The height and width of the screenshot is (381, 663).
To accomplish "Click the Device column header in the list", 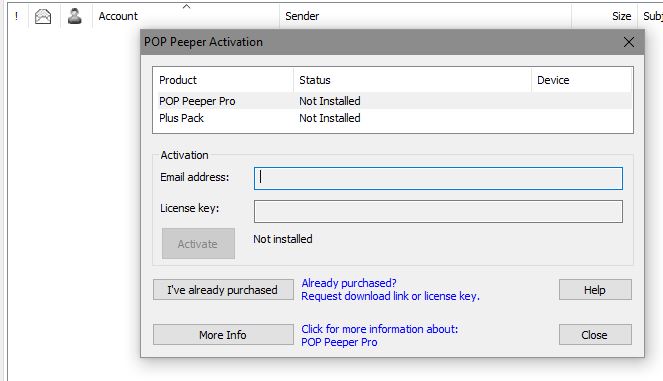I will pyautogui.click(x=553, y=80).
